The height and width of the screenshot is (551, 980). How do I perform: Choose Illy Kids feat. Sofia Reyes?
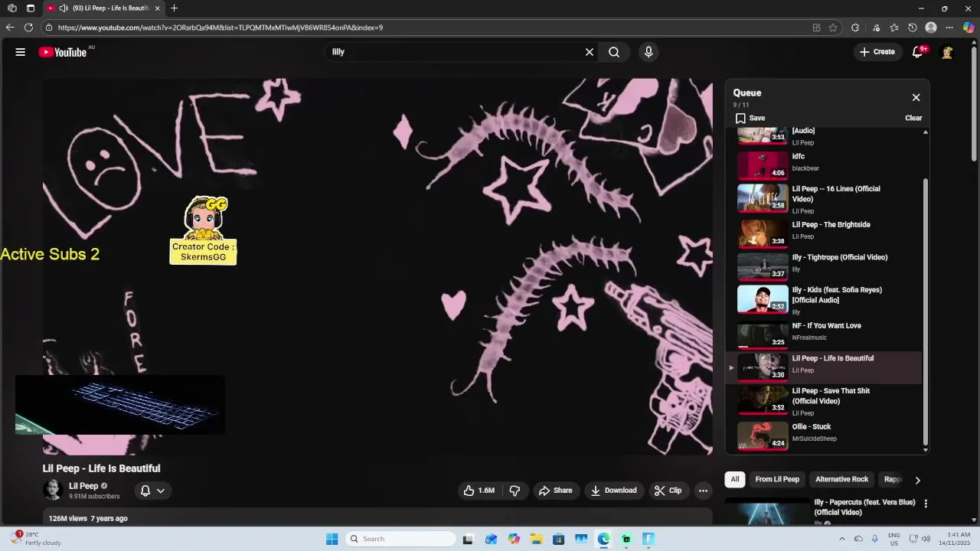tap(824, 300)
